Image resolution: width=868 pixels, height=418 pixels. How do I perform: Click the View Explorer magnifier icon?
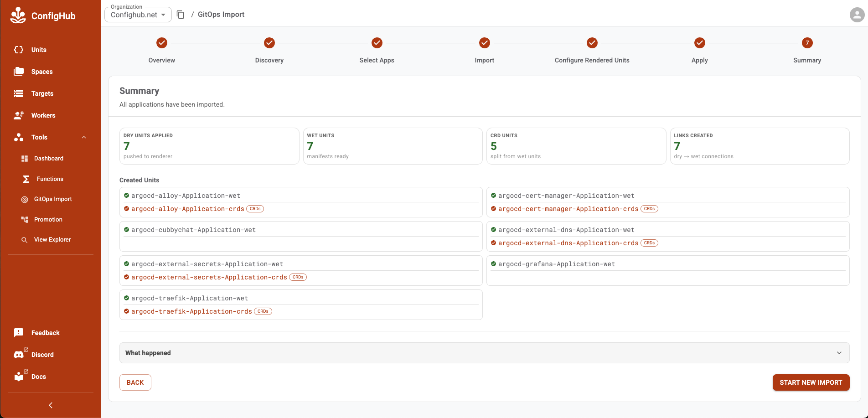pyautogui.click(x=25, y=240)
